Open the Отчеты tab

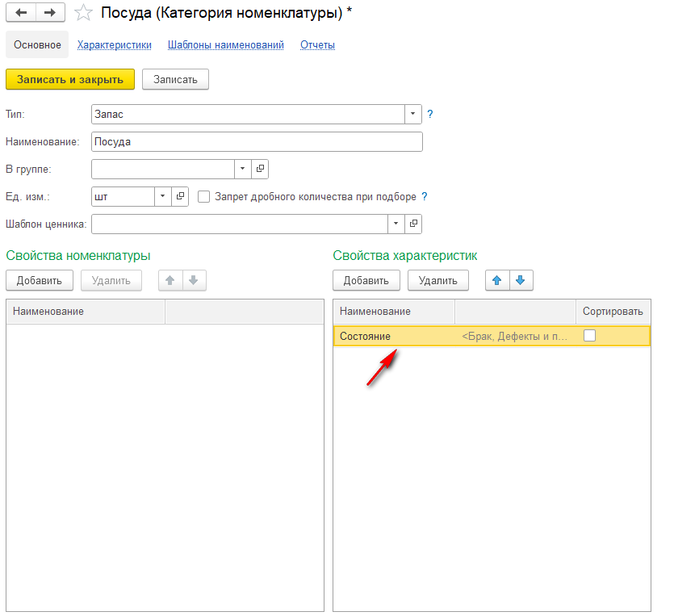pos(318,44)
